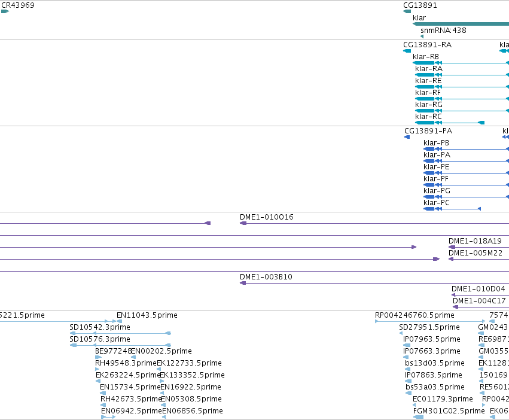Click the IP07863.5prime EST label
Viewport: 509px width, 420px height.
pyautogui.click(x=434, y=376)
